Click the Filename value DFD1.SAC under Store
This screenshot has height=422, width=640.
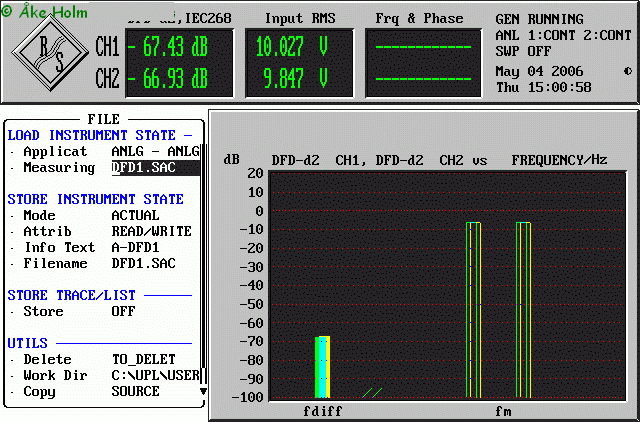tap(143, 263)
